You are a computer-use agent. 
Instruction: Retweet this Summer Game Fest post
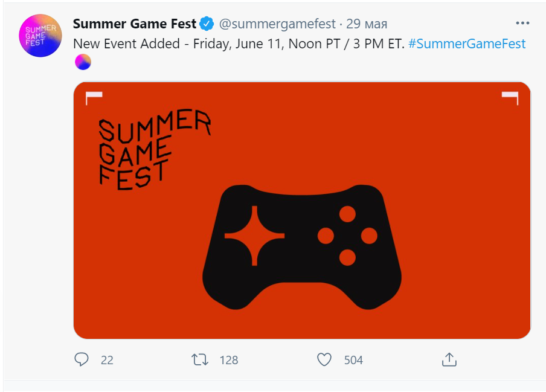[x=199, y=360]
